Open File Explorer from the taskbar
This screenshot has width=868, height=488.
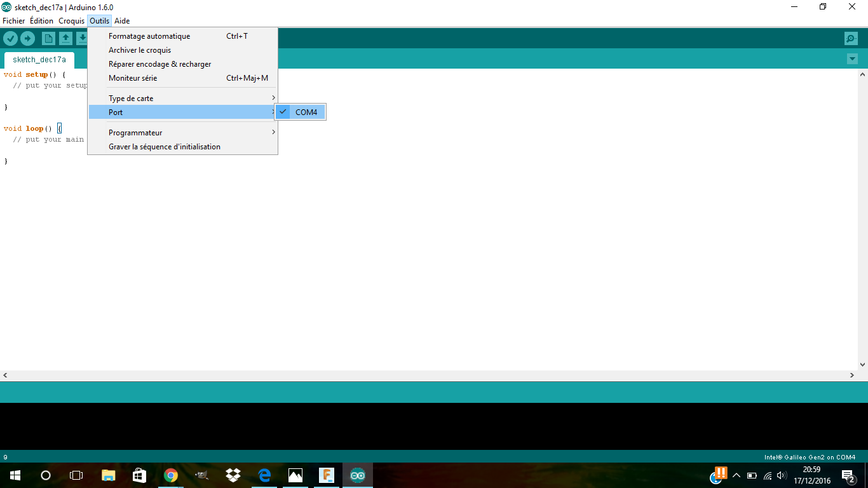(108, 475)
